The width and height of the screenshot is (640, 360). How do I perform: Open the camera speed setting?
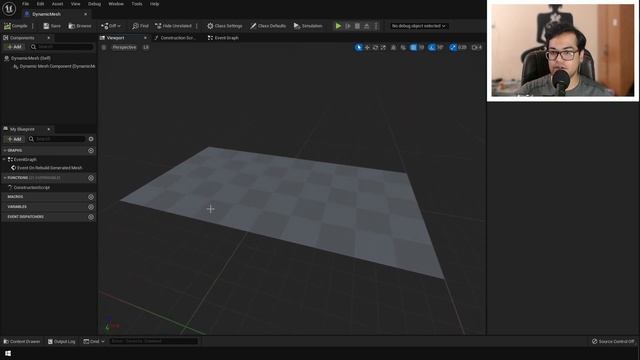[x=477, y=47]
